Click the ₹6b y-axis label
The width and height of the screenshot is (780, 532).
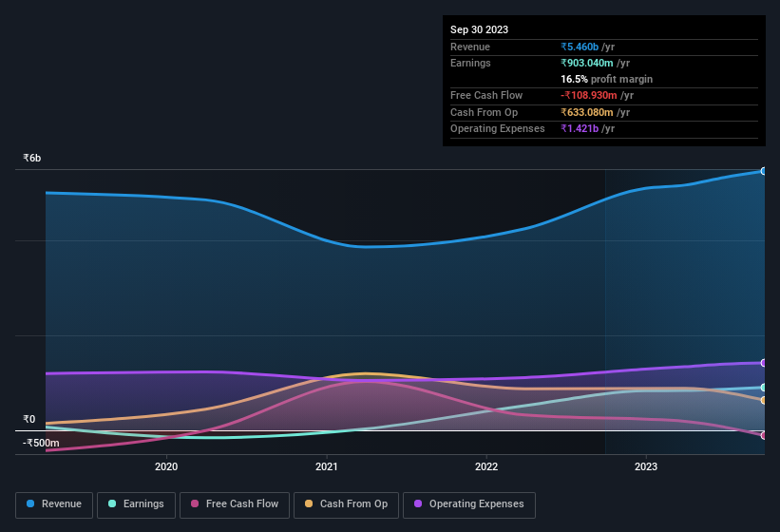click(32, 158)
